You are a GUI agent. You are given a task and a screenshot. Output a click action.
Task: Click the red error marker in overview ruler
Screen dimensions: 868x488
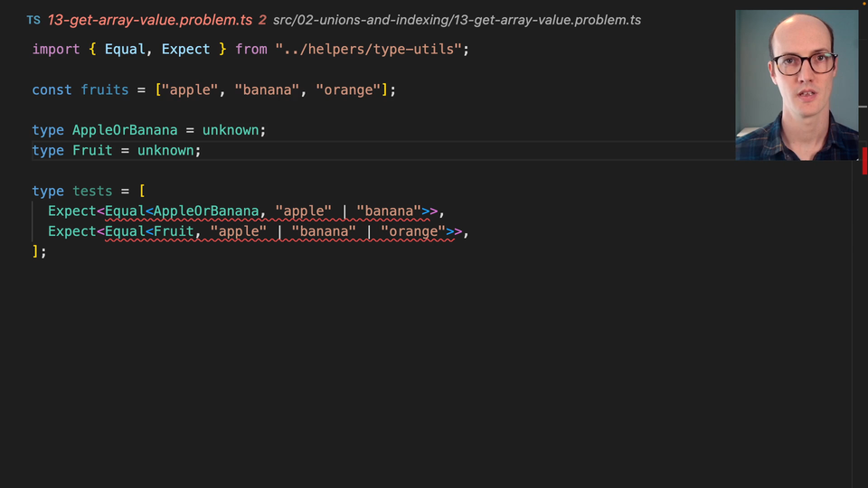[863, 161]
